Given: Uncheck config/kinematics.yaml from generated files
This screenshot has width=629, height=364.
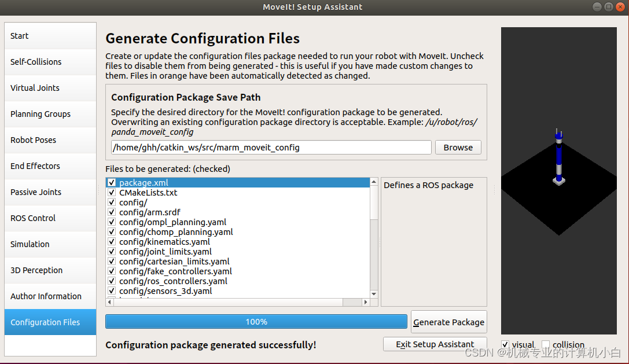Looking at the screenshot, I should click(x=111, y=241).
